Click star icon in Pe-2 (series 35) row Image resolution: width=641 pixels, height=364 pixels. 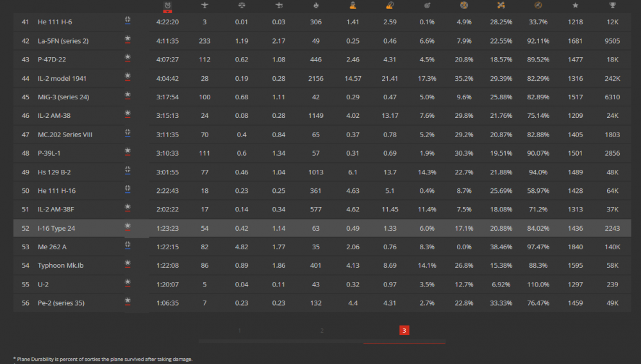(128, 301)
